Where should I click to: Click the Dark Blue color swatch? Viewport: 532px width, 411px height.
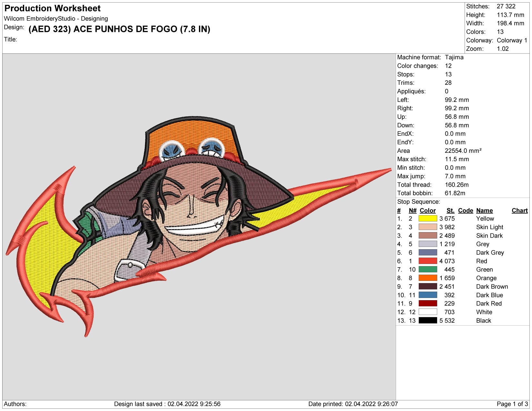coord(428,295)
